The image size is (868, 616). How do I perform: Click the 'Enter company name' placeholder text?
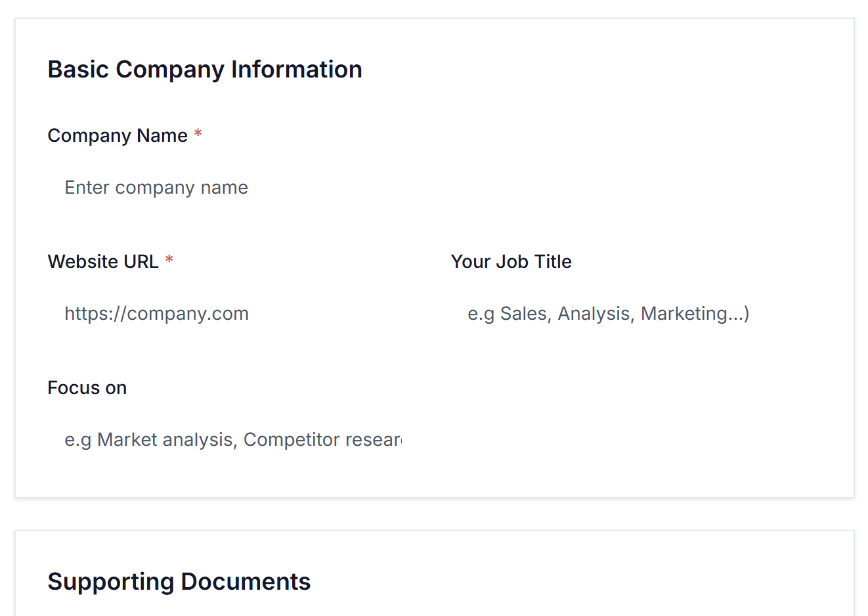pos(156,188)
